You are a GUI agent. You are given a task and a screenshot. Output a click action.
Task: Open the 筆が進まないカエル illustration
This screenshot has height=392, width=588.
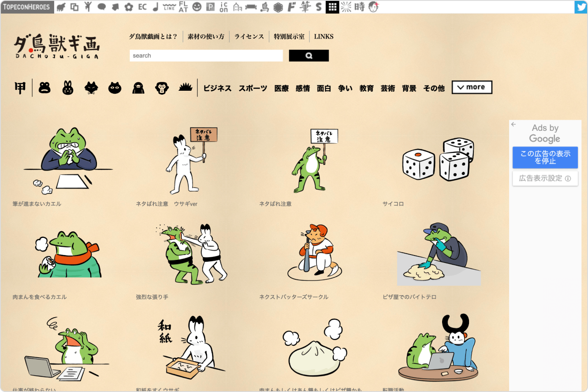click(x=68, y=161)
